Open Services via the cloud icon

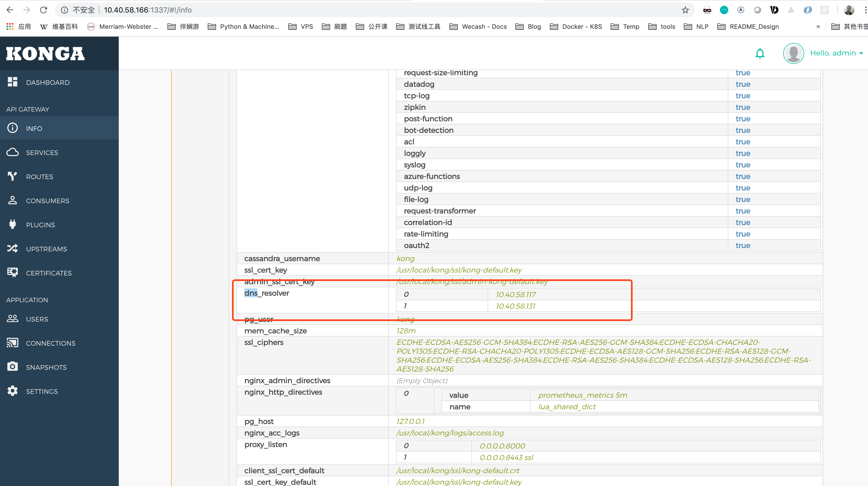13,152
